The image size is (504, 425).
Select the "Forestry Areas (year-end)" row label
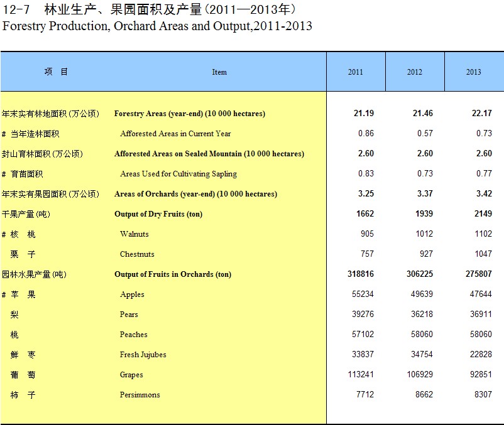point(189,114)
